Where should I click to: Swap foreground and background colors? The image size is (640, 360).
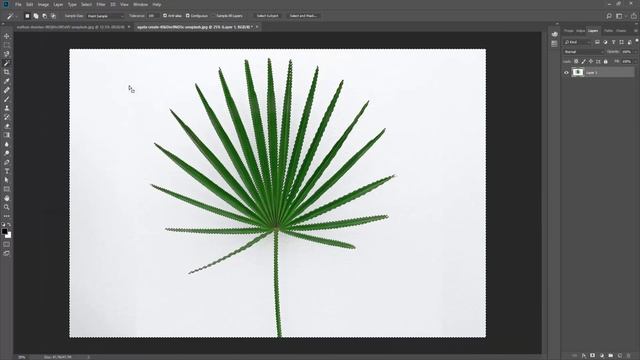click(x=9, y=224)
